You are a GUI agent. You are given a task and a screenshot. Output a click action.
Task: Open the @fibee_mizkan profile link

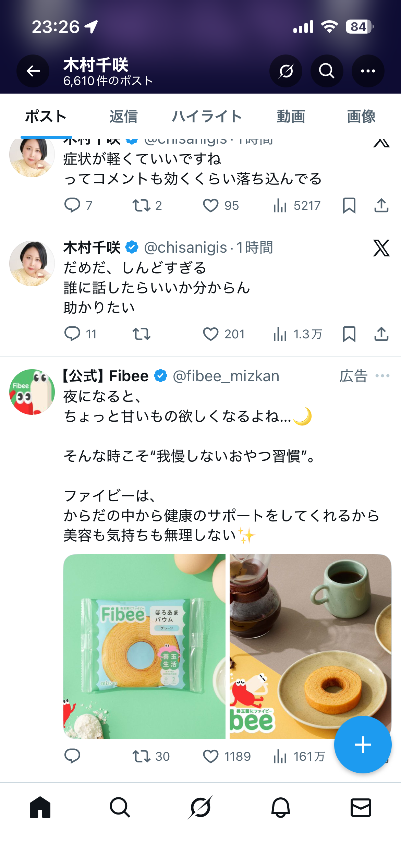coord(226,376)
